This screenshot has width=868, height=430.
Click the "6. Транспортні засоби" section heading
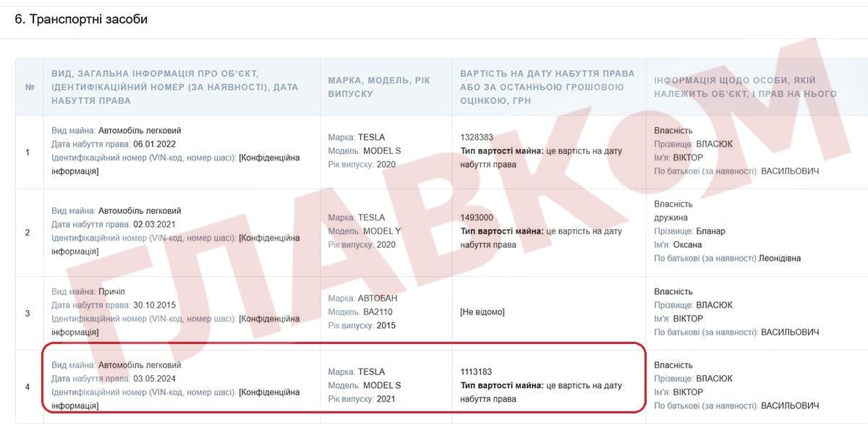click(x=81, y=20)
